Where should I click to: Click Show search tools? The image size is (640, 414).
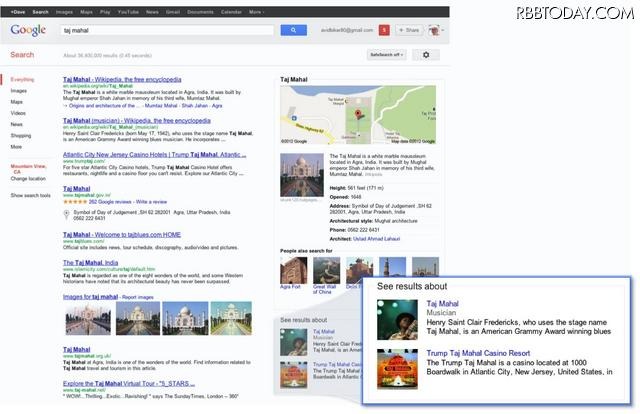click(31, 195)
